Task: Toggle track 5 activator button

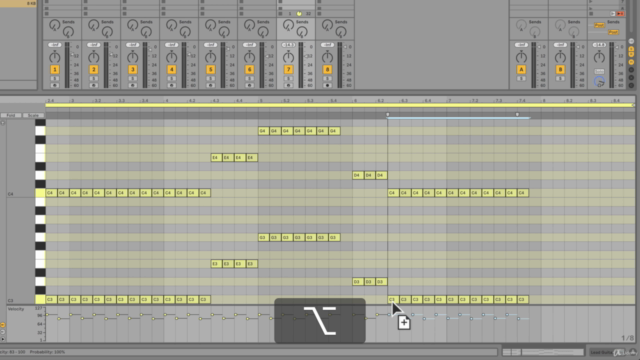Action: (211, 69)
